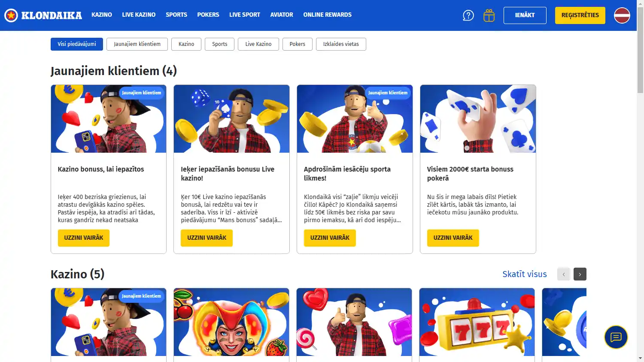Image resolution: width=644 pixels, height=362 pixels.
Task: Filter offers by Live Kazino
Action: (x=258, y=44)
